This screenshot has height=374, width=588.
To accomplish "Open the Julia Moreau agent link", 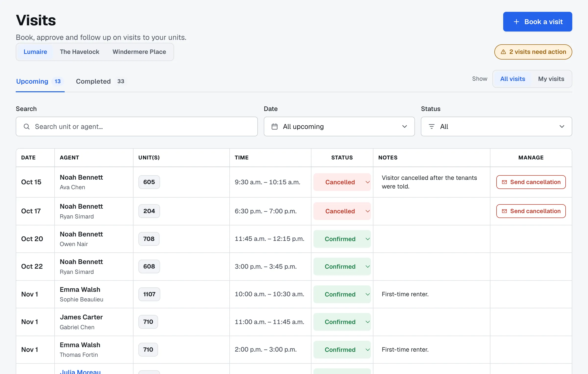I will coord(80,372).
